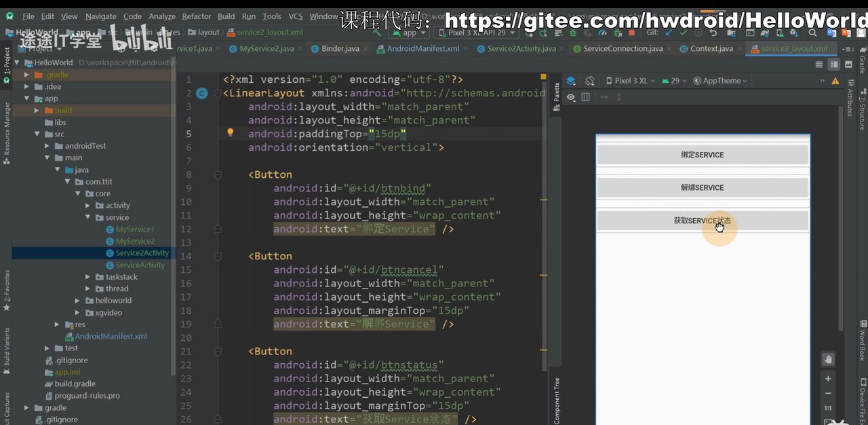Zoom in with the plus button

click(x=828, y=379)
